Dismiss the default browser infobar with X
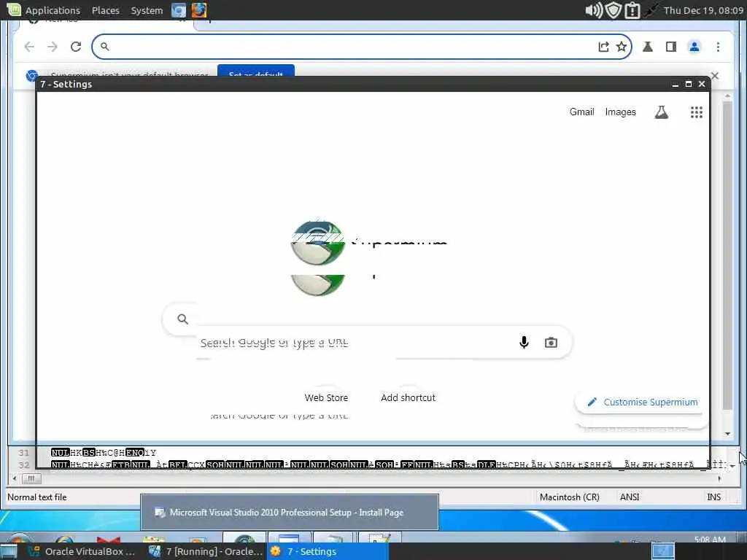Screen dimensions: 747x560 coord(715,76)
